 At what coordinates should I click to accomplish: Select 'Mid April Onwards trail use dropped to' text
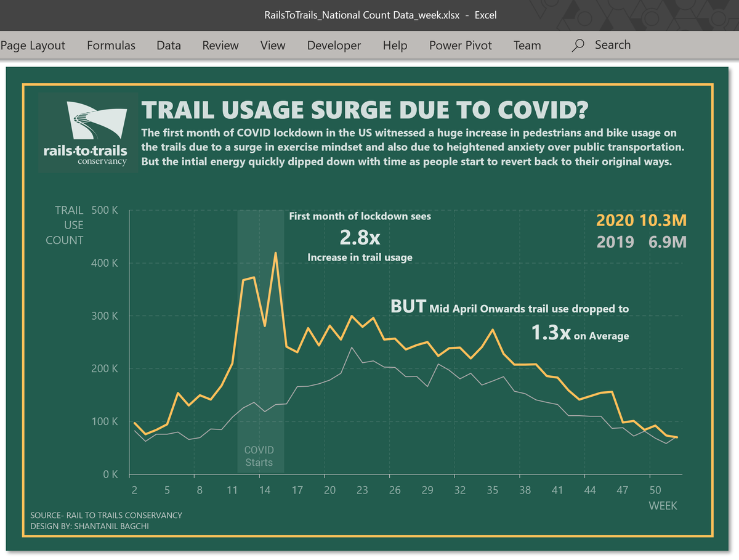point(529,309)
